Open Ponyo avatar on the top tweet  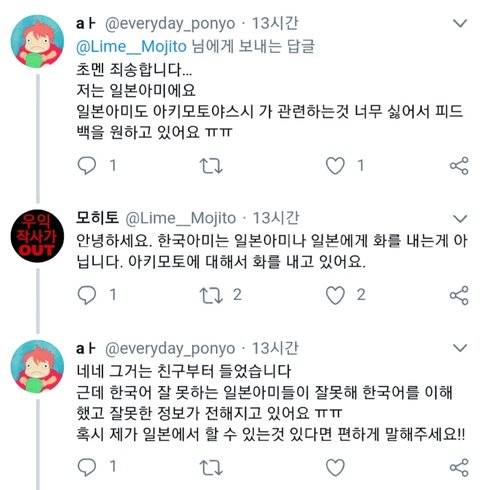[37, 41]
